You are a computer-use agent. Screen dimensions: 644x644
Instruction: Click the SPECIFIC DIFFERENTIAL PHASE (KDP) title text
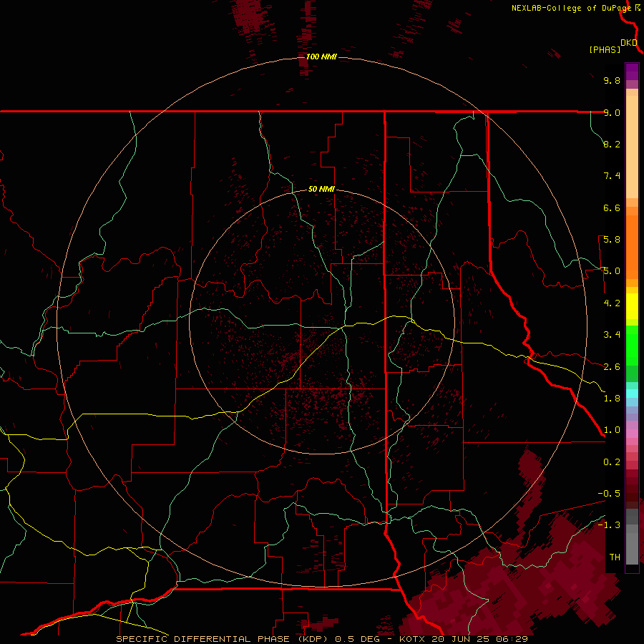(x=223, y=639)
